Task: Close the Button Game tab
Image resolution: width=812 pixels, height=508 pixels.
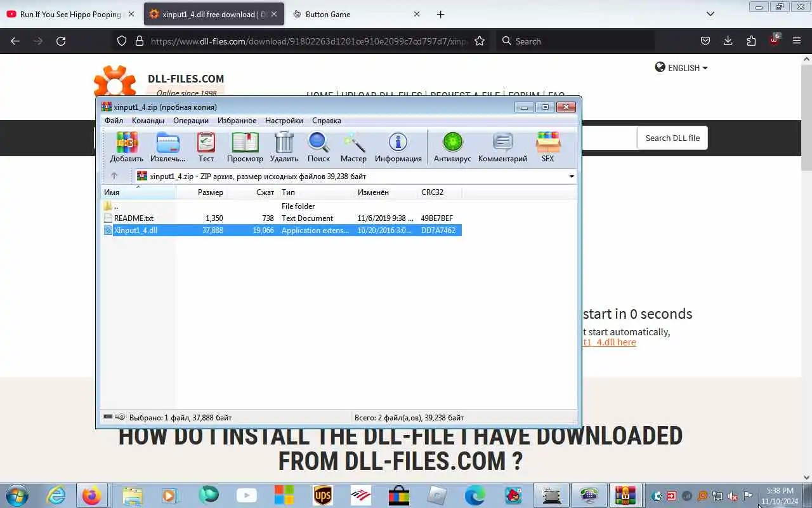Action: pyautogui.click(x=417, y=14)
